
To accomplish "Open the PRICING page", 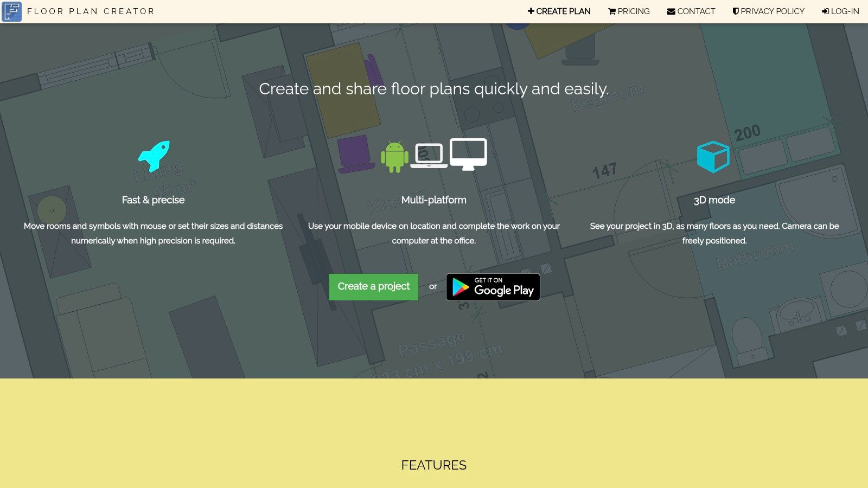I will point(634,11).
